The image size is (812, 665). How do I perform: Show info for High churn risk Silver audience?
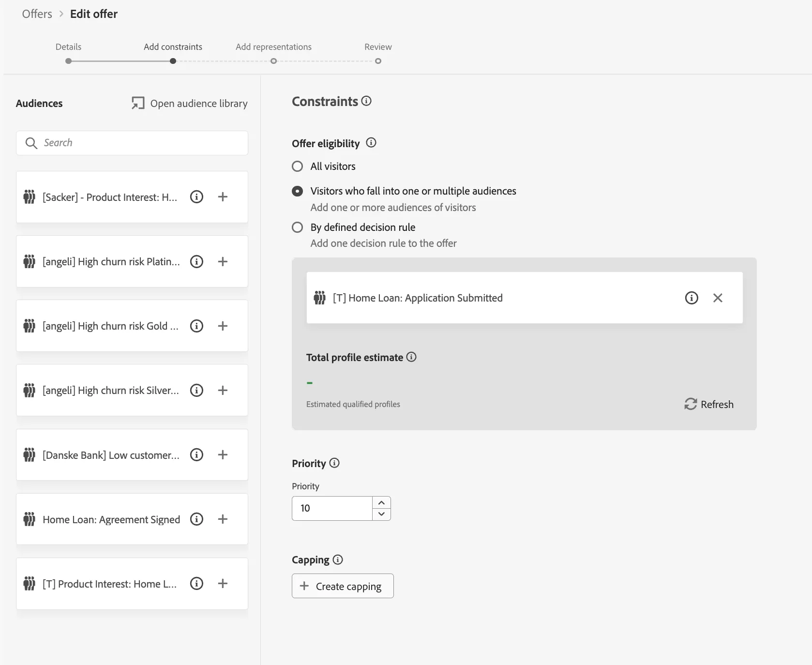[196, 390]
